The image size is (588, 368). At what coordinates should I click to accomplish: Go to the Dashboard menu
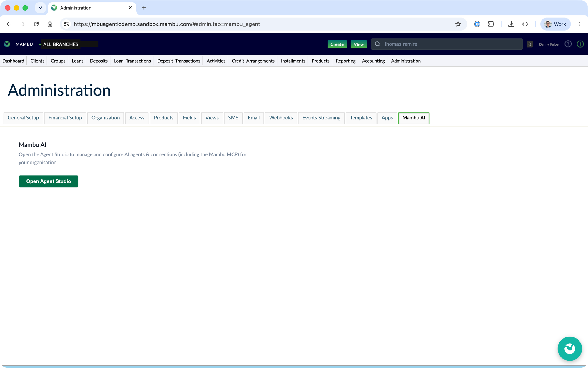pos(13,61)
